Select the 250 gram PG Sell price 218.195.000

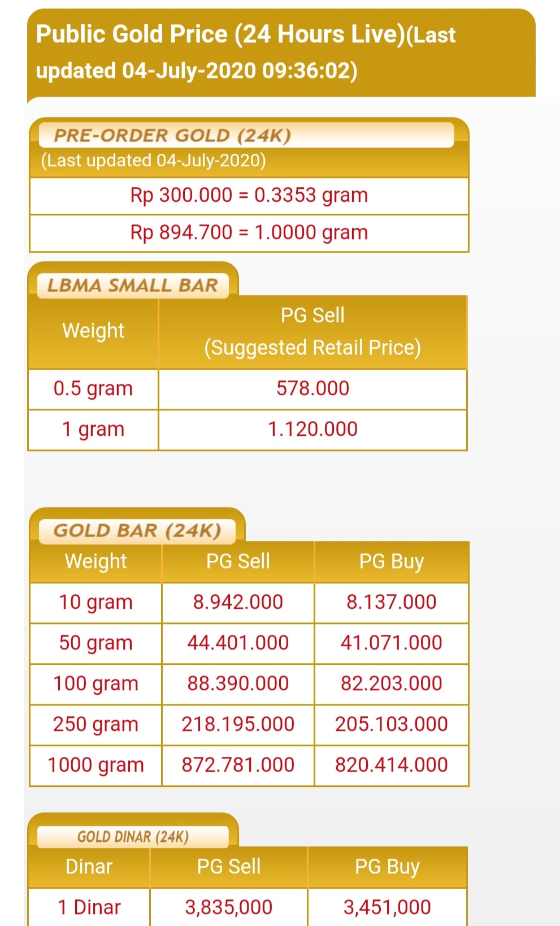[x=238, y=725]
